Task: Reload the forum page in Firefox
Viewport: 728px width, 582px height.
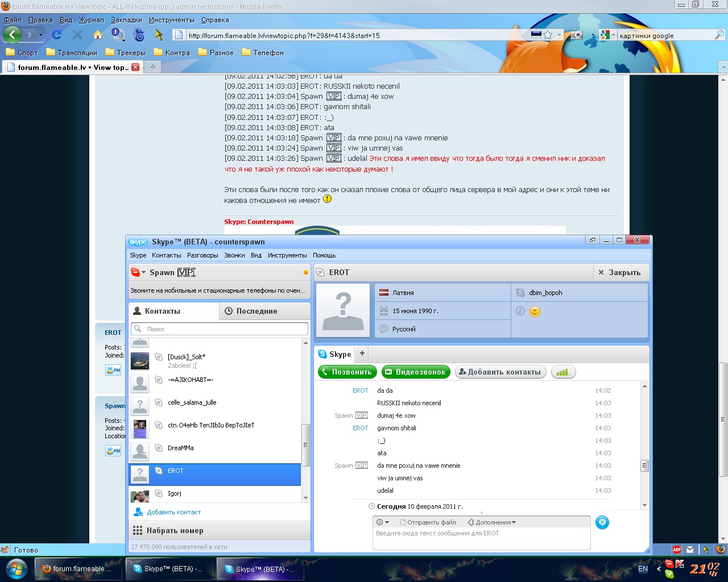Action: (x=57, y=35)
